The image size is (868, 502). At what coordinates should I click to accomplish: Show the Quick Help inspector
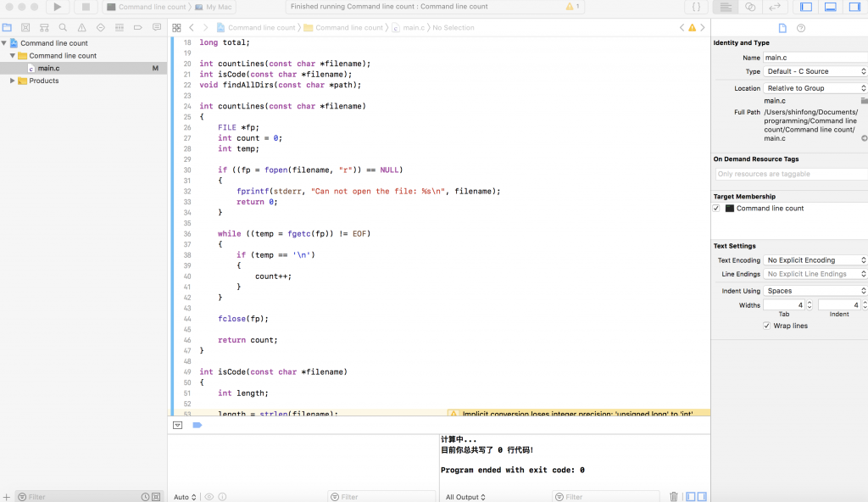coord(801,28)
